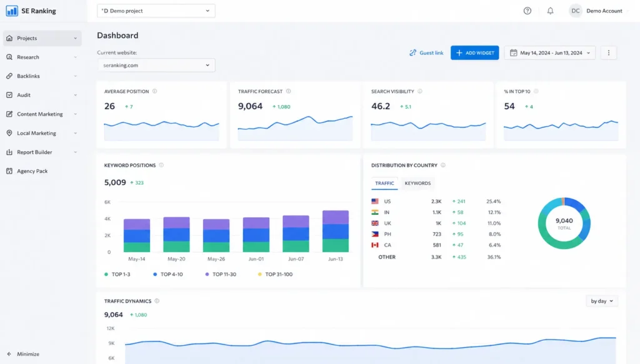Open the Agency Pack menu item

(x=42, y=171)
